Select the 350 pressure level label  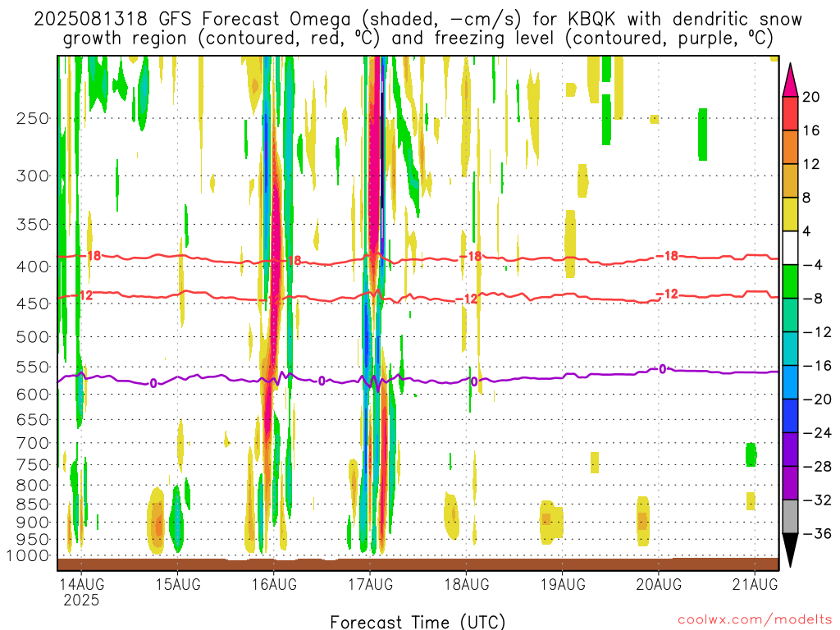coord(32,225)
